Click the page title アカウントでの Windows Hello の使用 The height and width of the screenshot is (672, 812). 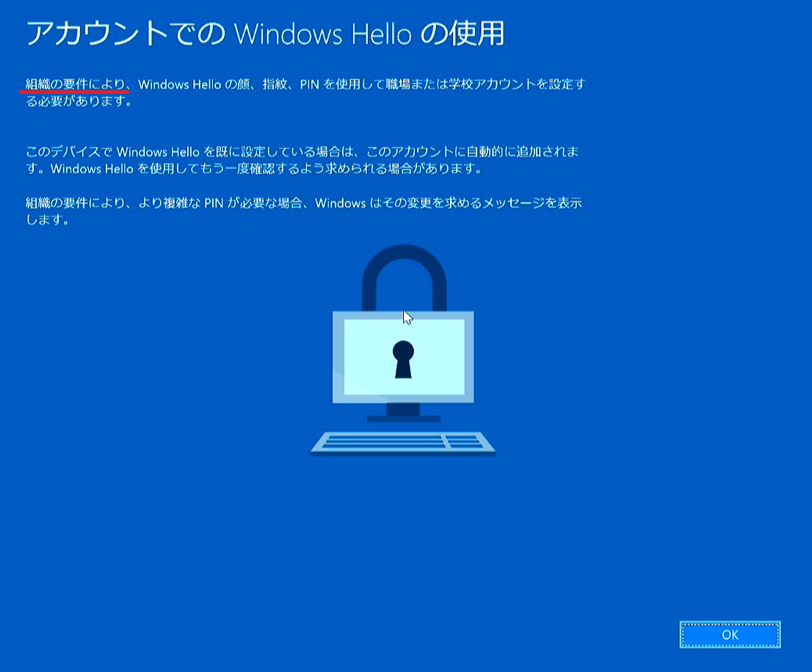pyautogui.click(x=264, y=34)
